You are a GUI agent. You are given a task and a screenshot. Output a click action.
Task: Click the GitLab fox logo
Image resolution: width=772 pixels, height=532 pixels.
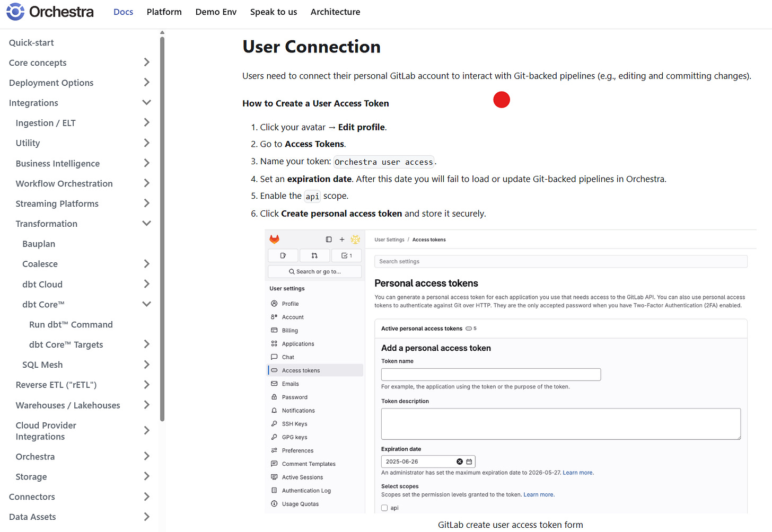coord(274,240)
